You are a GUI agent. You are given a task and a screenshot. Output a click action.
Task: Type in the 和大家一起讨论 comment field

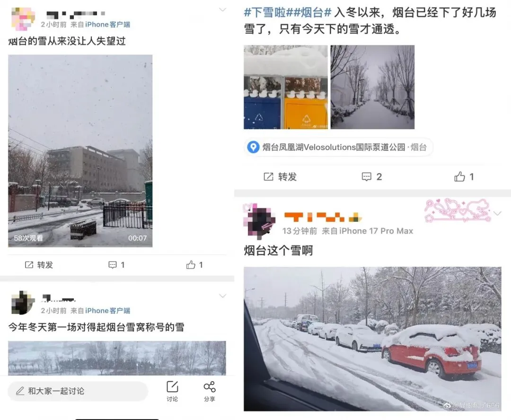click(78, 391)
